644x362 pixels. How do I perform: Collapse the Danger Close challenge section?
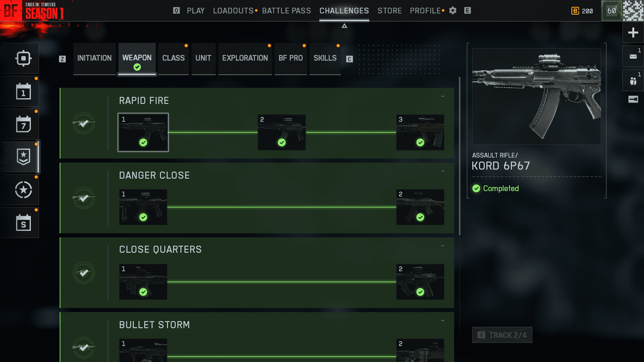443,171
